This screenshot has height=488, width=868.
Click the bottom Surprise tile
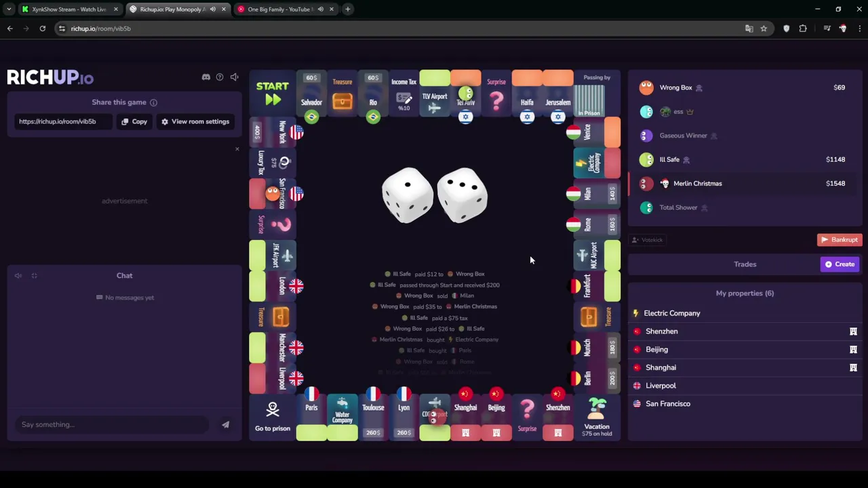527,418
